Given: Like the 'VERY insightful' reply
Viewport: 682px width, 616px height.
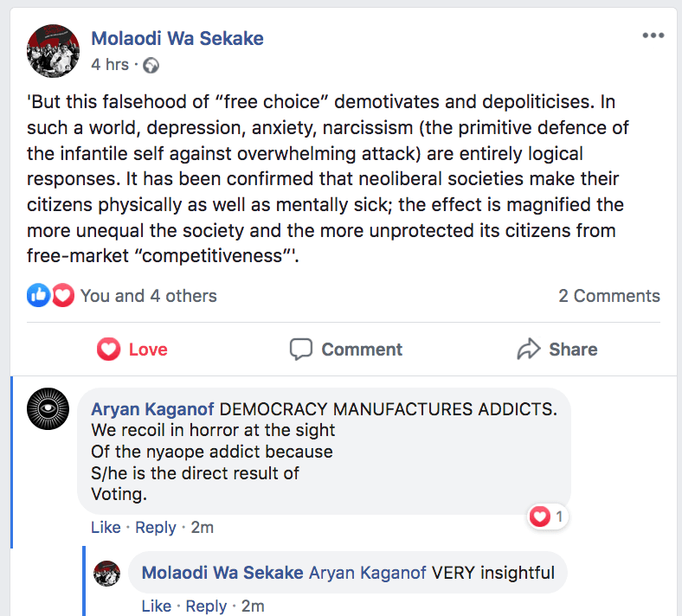Looking at the screenshot, I should coord(156,606).
